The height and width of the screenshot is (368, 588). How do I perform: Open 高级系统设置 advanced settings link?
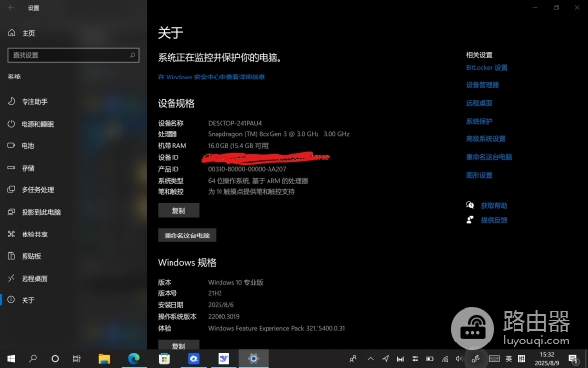[x=486, y=139]
